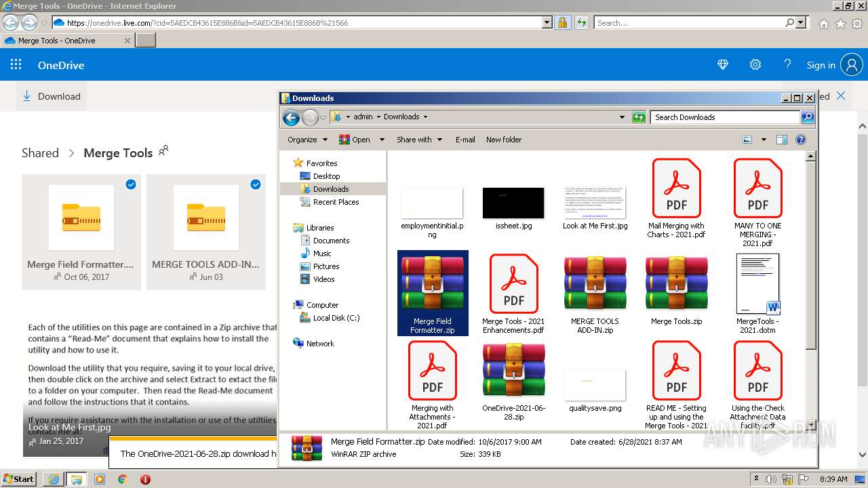Click E-mail in Explorer toolbar
The width and height of the screenshot is (868, 488).
click(465, 140)
